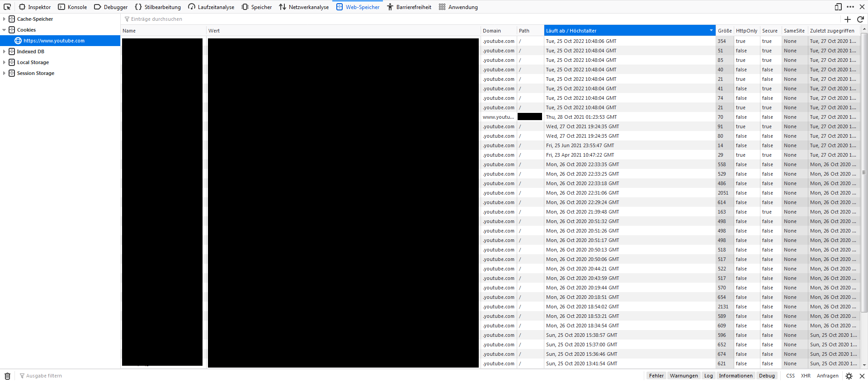868x382 pixels.
Task: Click the Cookies storage icon
Action: point(12,30)
